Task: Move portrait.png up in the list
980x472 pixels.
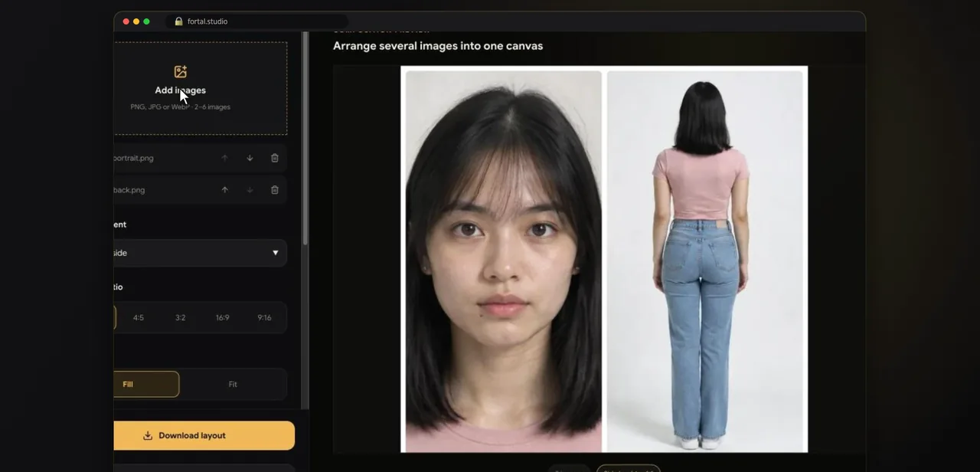Action: [x=224, y=158]
